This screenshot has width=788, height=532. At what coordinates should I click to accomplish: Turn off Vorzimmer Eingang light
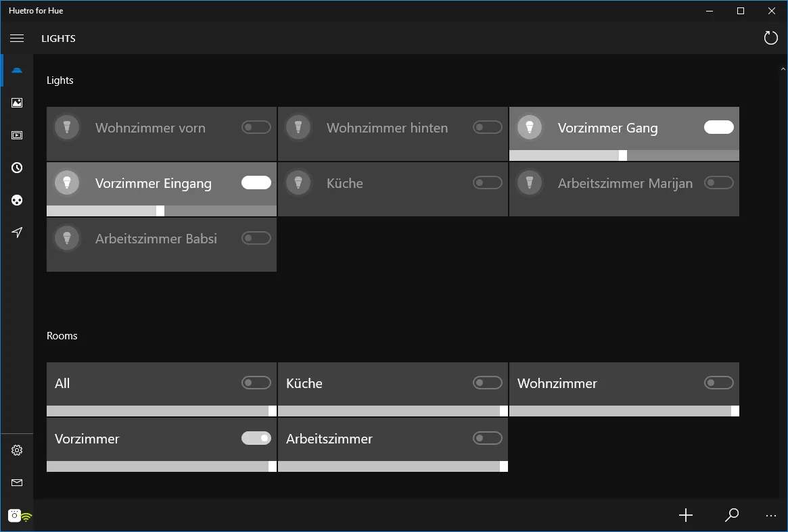[256, 183]
